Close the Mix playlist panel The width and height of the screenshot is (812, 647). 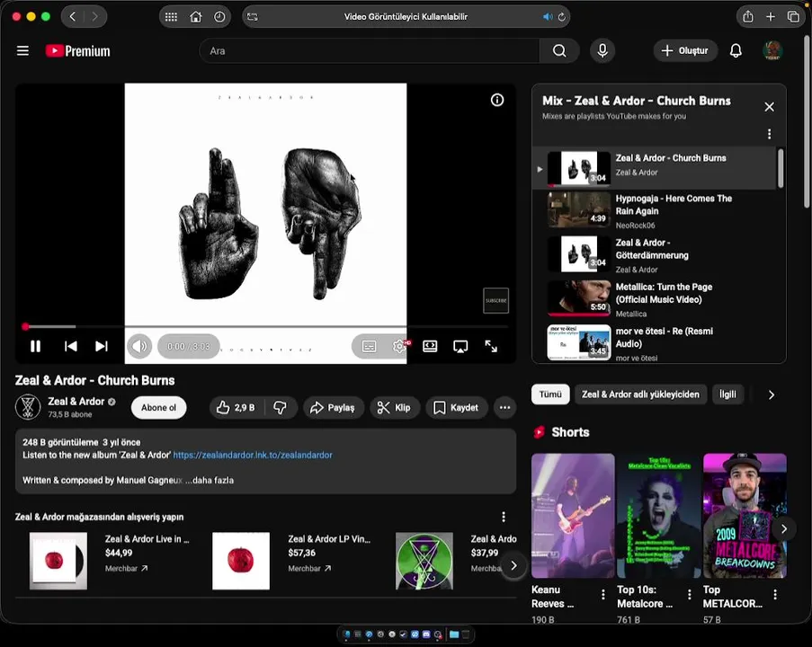click(x=769, y=107)
